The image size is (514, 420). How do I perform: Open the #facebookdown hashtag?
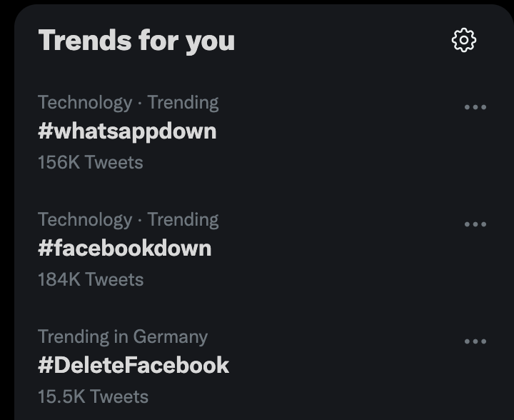[x=125, y=248]
